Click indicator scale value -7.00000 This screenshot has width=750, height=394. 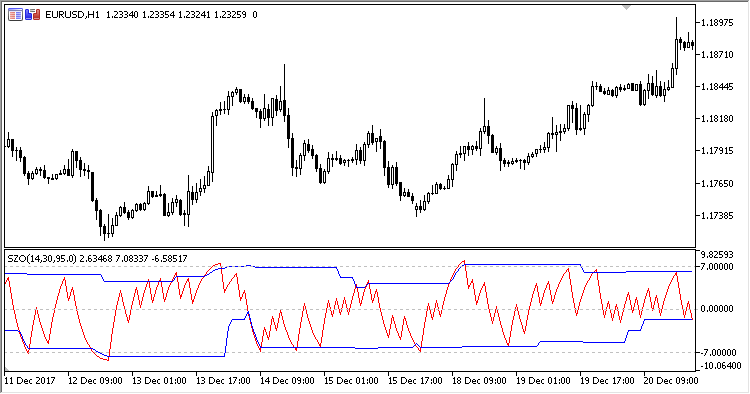[717, 352]
